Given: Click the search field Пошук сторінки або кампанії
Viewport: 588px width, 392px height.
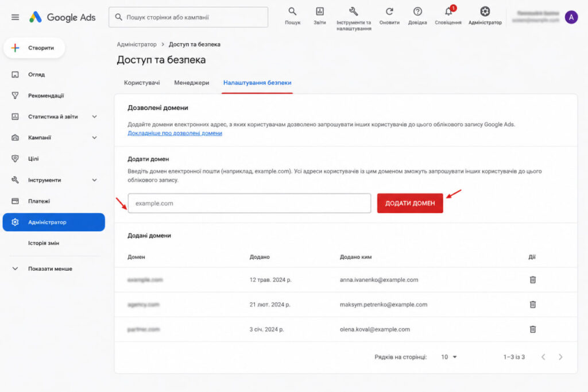Looking at the screenshot, I should [188, 17].
